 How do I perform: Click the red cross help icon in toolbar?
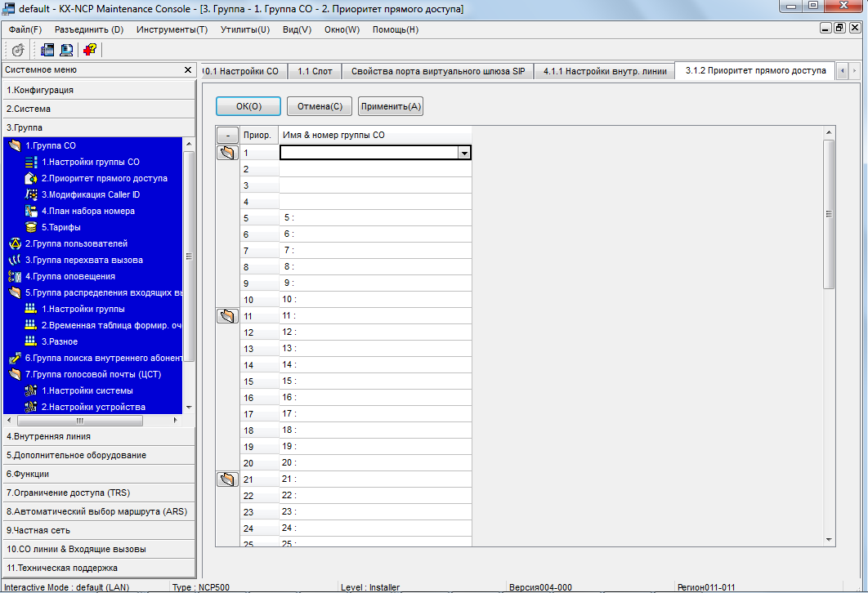90,50
